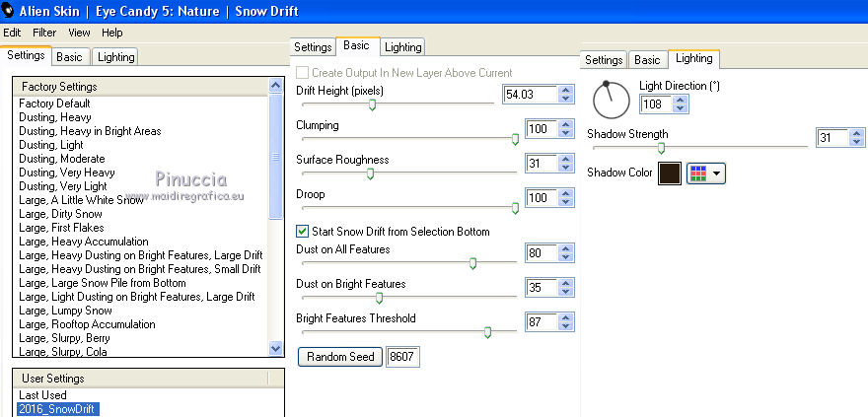Click the Shadow Strength value field
The width and height of the screenshot is (868, 417).
click(x=832, y=137)
